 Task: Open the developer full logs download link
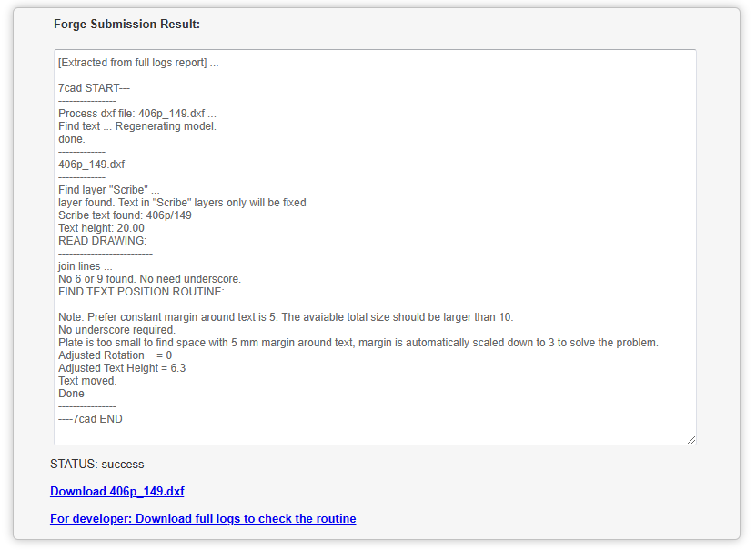[x=203, y=518]
